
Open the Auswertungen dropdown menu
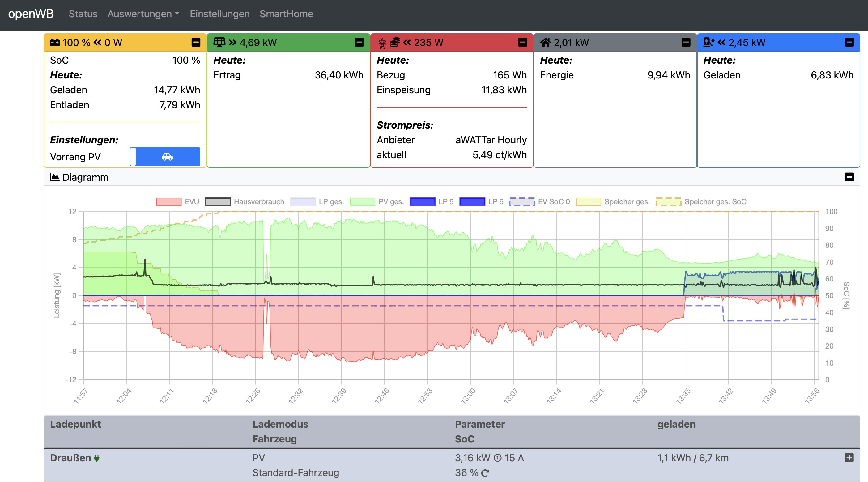click(143, 14)
